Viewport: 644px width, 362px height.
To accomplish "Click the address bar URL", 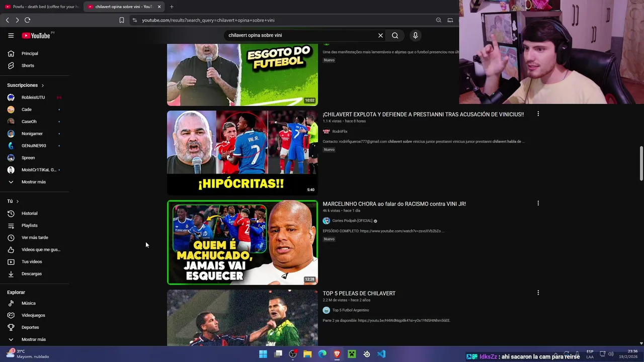I will [208, 20].
